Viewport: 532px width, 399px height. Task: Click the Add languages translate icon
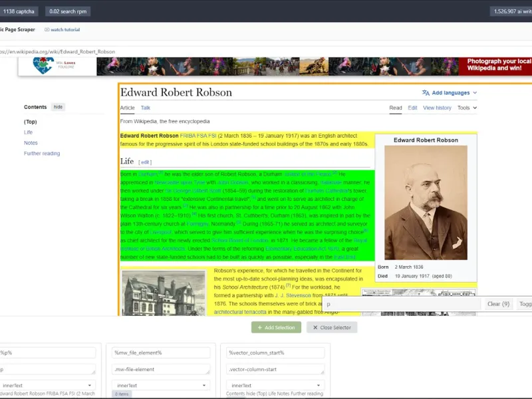click(x=426, y=92)
